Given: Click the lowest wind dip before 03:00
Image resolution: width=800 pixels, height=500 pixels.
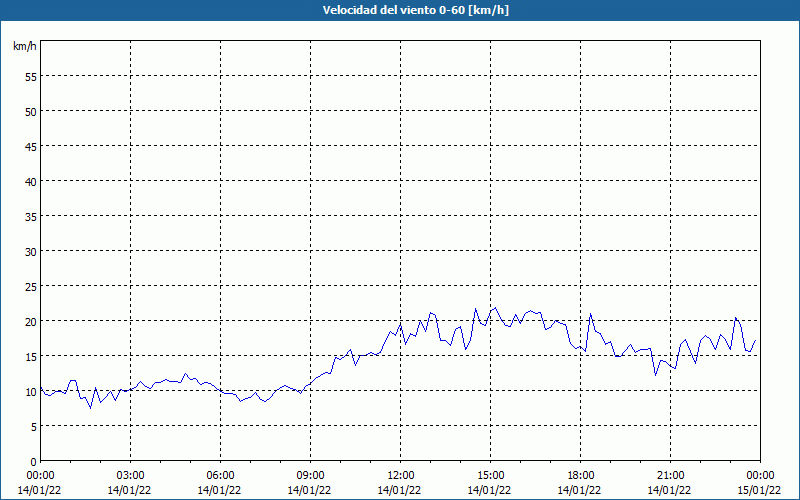Looking at the screenshot, I should 90,408.
